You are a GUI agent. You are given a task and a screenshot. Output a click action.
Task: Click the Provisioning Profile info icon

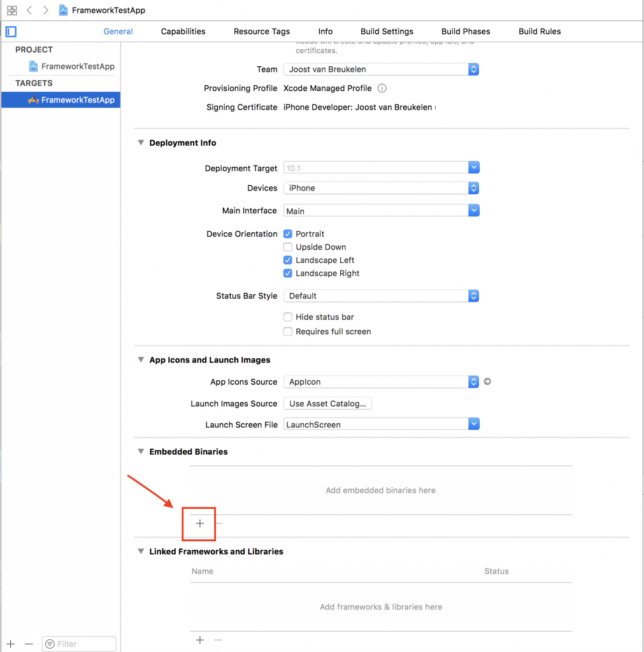click(382, 88)
